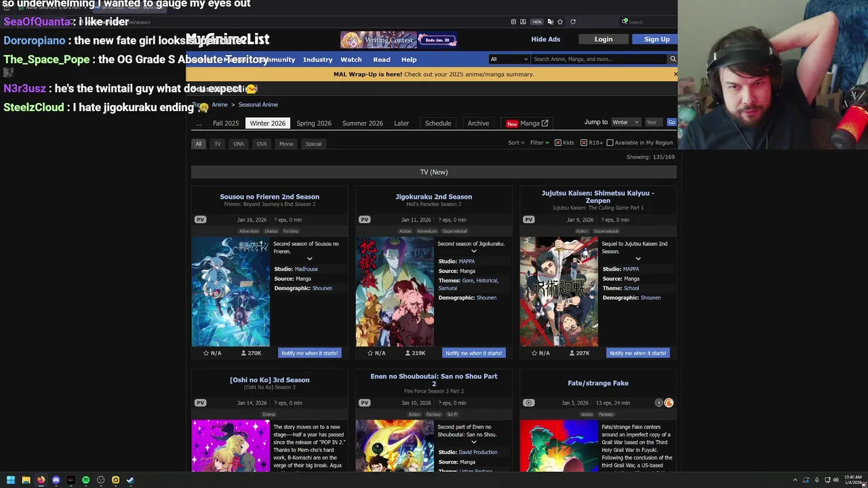868x488 pixels.
Task: Open Discord from the taskbar
Action: click(56, 480)
